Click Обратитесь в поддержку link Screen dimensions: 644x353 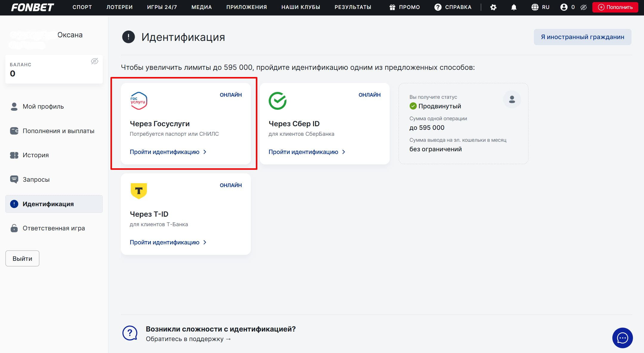[x=188, y=339]
